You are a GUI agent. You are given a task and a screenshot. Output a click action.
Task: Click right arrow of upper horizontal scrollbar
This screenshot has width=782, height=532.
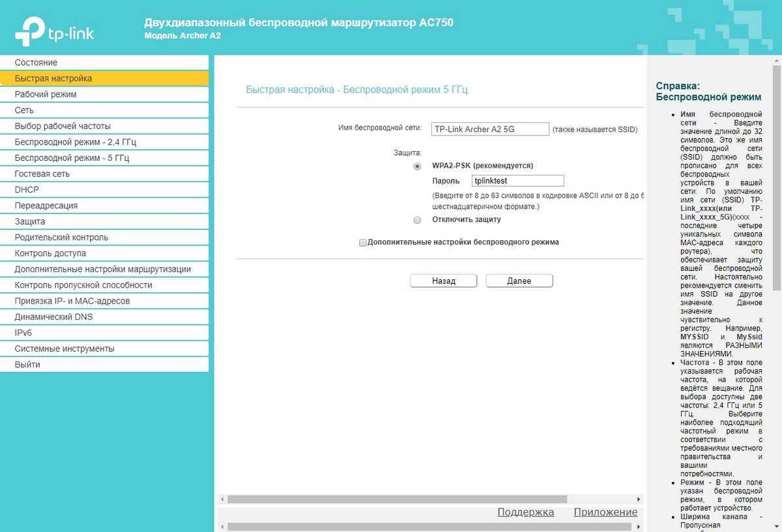click(639, 499)
